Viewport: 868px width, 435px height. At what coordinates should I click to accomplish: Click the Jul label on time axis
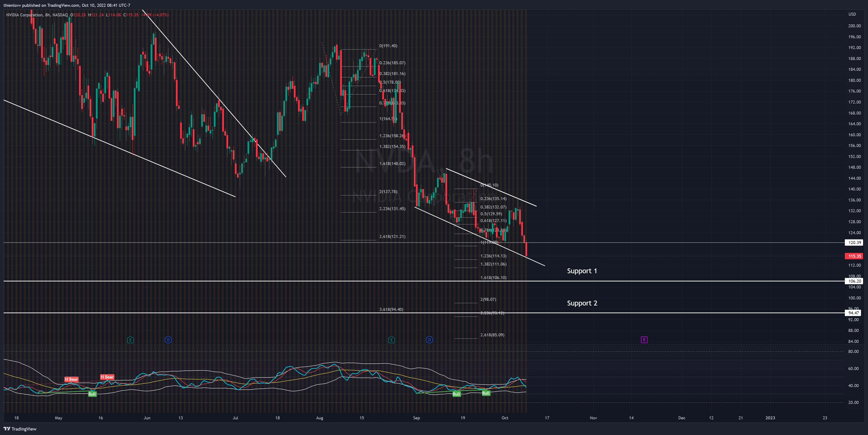235,418
